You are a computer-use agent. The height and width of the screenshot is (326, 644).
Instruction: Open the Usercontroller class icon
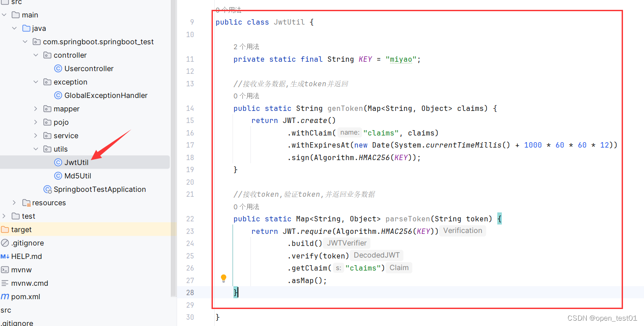coord(58,68)
